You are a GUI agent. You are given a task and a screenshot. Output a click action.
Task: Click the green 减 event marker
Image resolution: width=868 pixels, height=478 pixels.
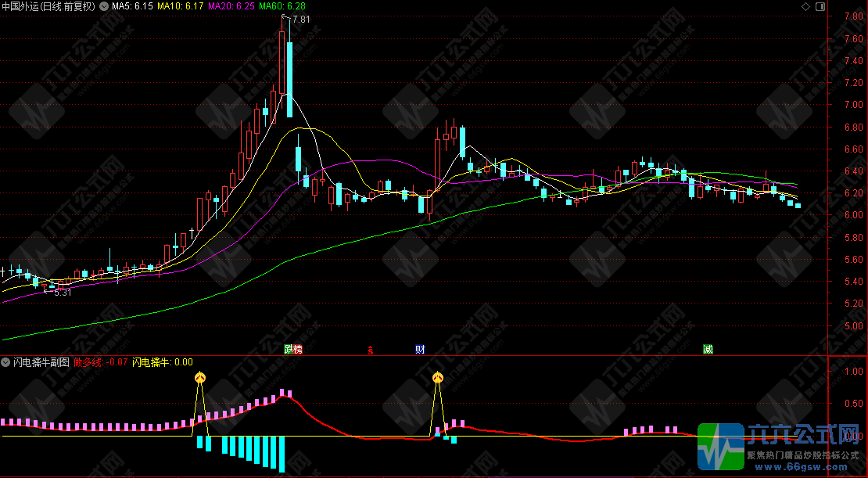pyautogui.click(x=708, y=349)
